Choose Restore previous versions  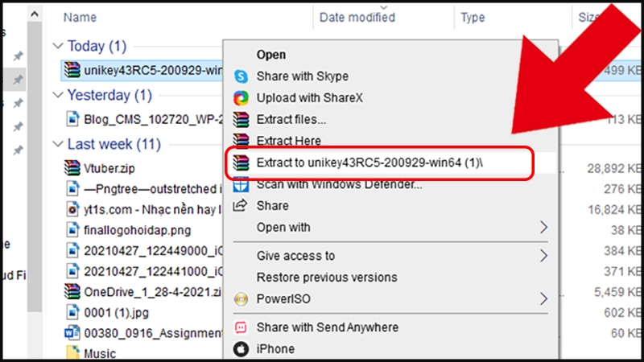[324, 278]
